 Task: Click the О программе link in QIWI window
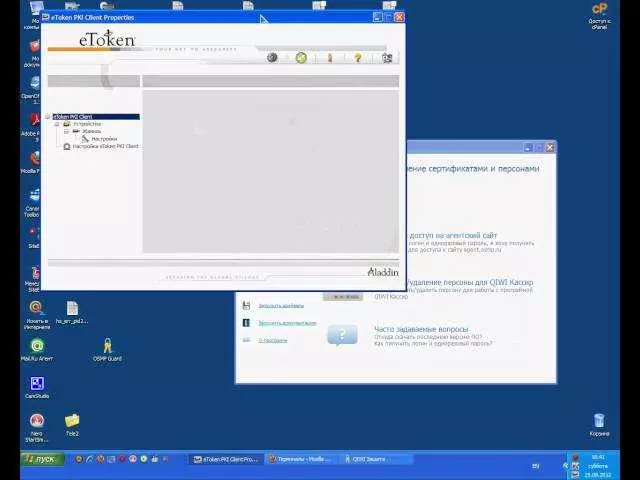point(273,340)
